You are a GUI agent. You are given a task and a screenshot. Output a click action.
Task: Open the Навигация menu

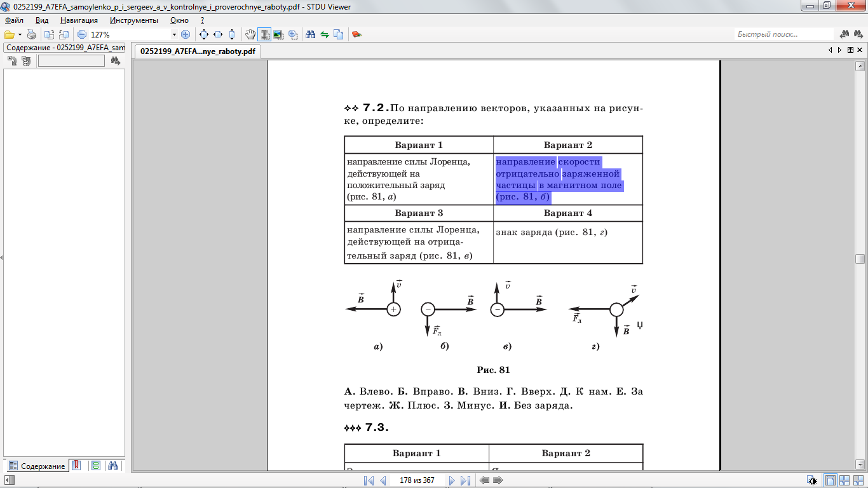pyautogui.click(x=79, y=20)
